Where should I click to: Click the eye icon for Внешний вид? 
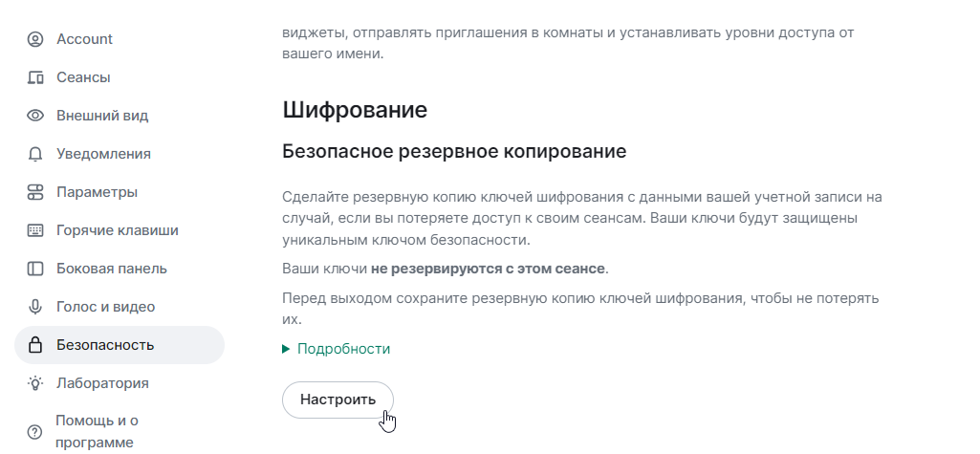pos(35,116)
